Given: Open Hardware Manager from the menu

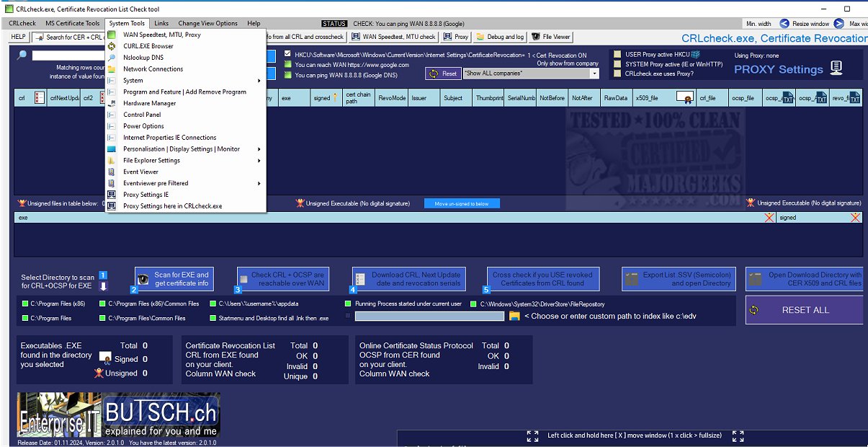Looking at the screenshot, I should 187,103.
